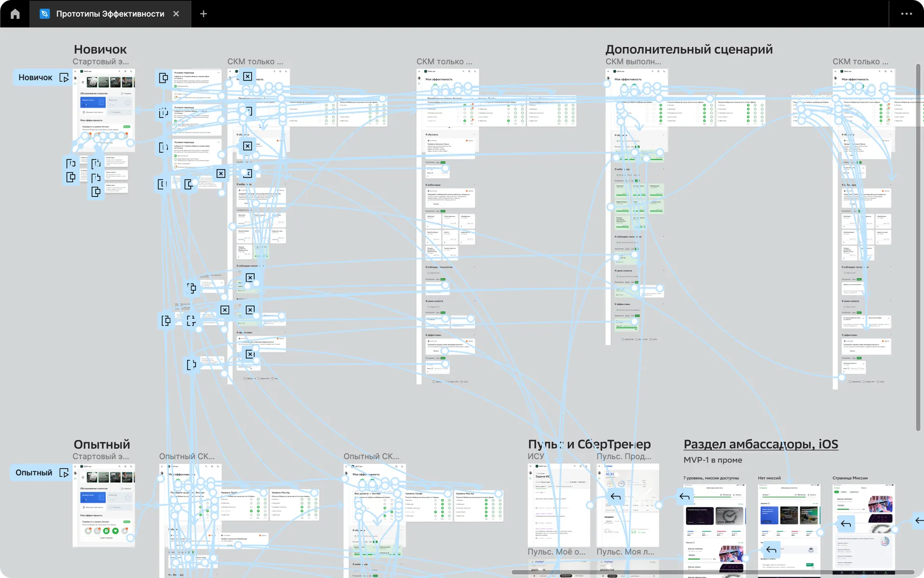Click the back-arrow interaction icon on Пульс. Прод frame
Image resolution: width=924 pixels, height=578 pixels.
click(x=616, y=496)
